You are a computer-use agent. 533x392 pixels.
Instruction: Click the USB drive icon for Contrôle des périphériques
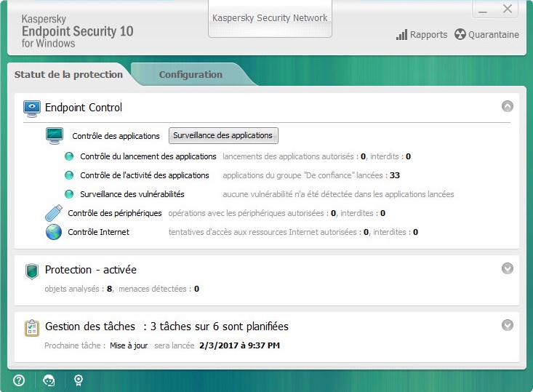point(54,213)
